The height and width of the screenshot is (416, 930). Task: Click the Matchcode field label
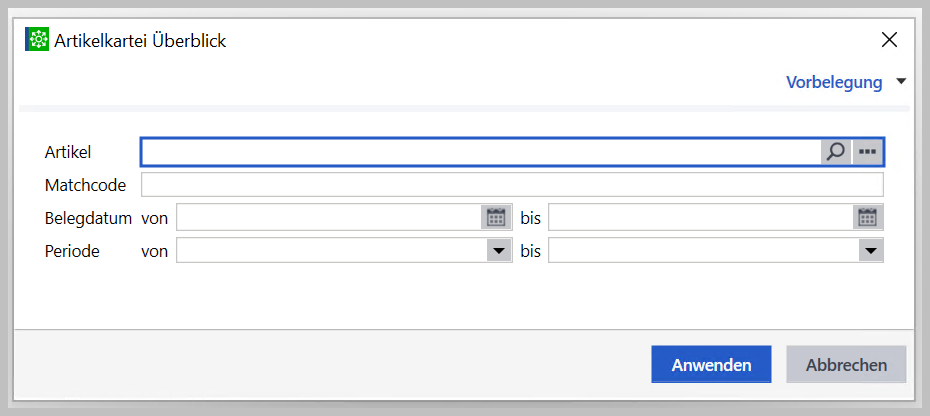click(x=82, y=185)
